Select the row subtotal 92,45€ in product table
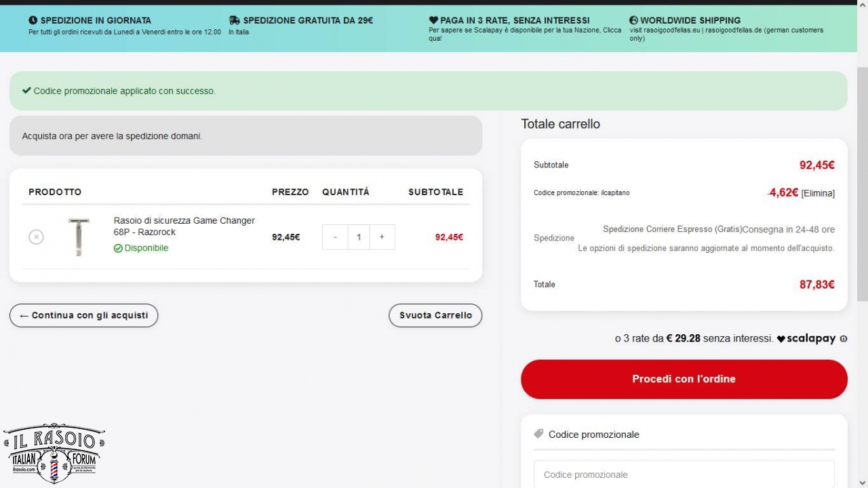The width and height of the screenshot is (868, 488). coord(449,237)
